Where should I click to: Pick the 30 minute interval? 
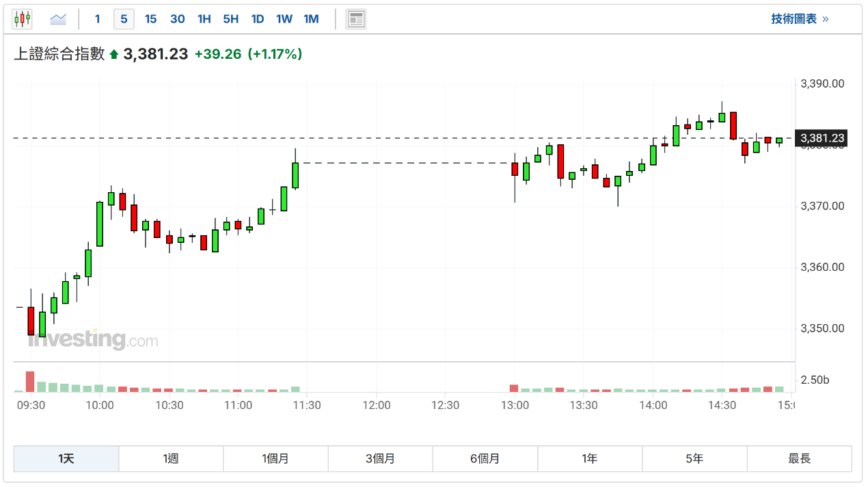pyautogui.click(x=178, y=19)
